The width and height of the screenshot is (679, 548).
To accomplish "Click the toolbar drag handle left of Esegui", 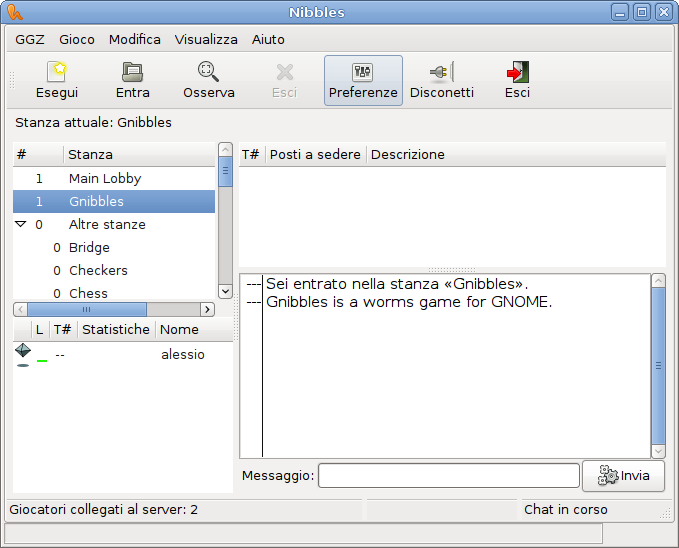I will (12, 80).
